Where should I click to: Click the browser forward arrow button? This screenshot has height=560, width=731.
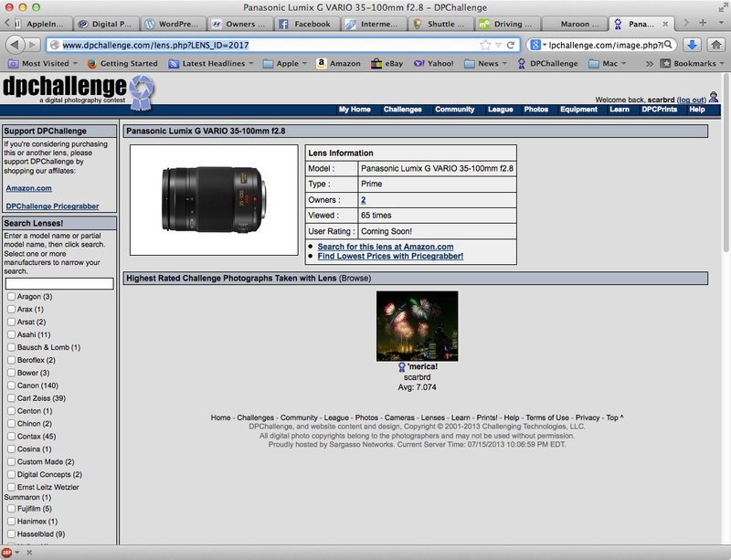coord(32,45)
